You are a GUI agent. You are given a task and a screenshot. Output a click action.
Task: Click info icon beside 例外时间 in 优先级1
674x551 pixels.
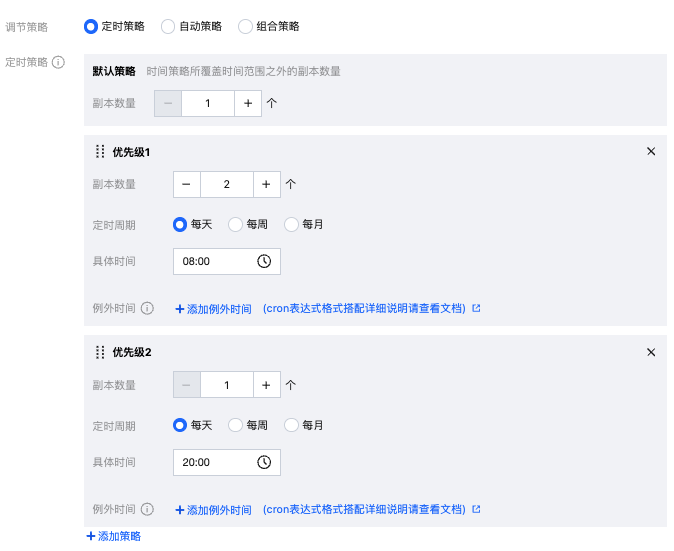[x=147, y=308]
